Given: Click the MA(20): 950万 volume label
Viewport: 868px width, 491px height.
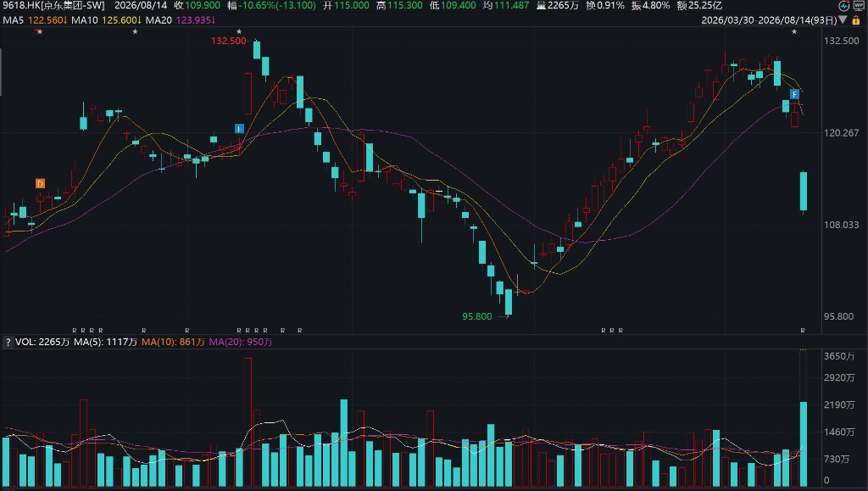Looking at the screenshot, I should point(240,342).
